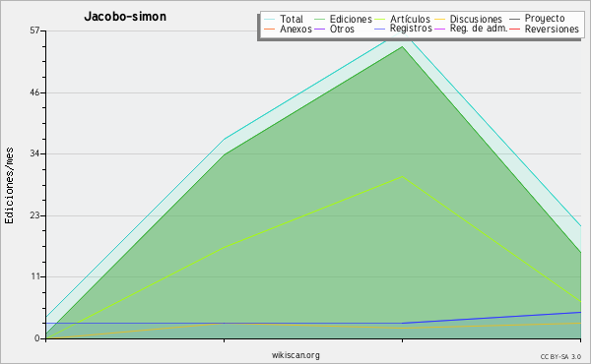Click the green Ediciones legend color line

(x=319, y=19)
